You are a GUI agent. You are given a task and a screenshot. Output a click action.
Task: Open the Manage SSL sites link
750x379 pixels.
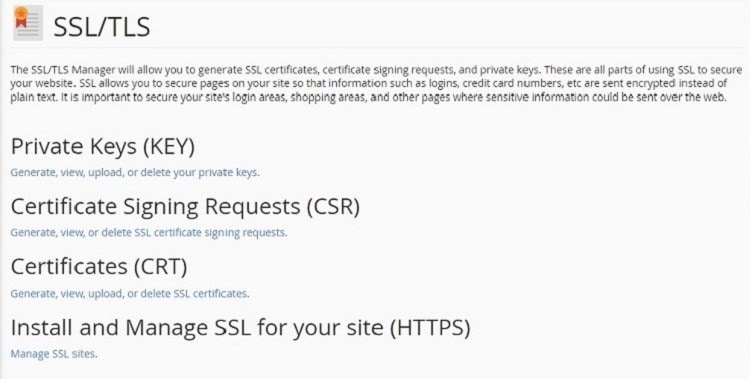(x=54, y=354)
